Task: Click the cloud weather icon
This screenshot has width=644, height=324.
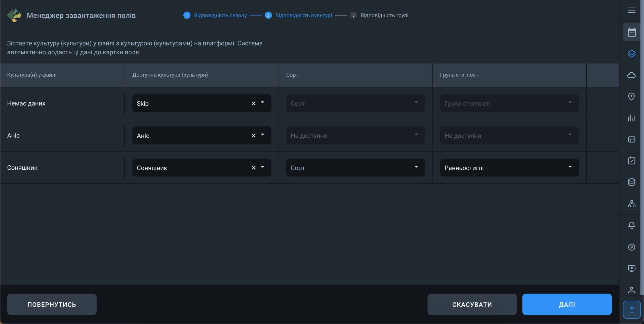Action: point(631,75)
